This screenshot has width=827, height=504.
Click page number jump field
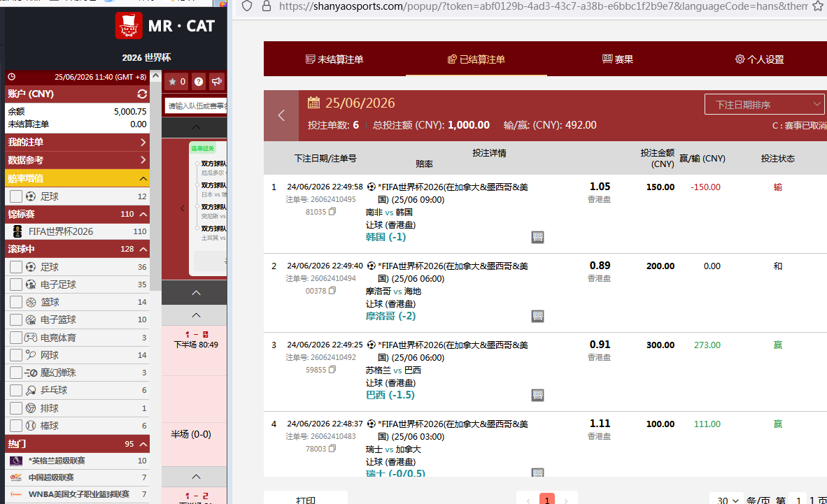coord(798,500)
